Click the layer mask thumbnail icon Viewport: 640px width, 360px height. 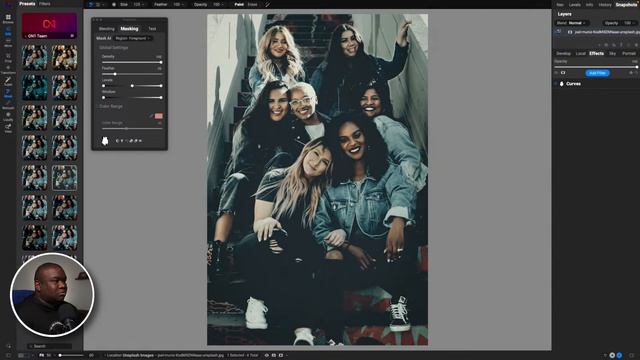(570, 32)
